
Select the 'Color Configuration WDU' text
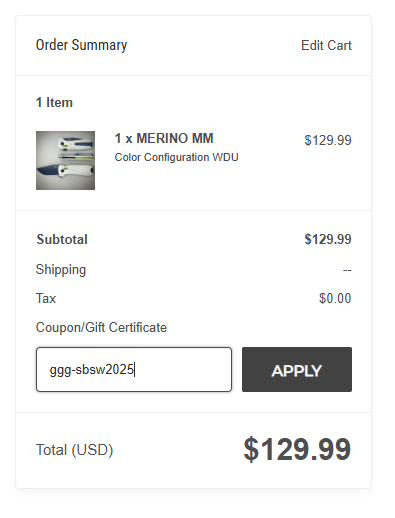click(176, 157)
